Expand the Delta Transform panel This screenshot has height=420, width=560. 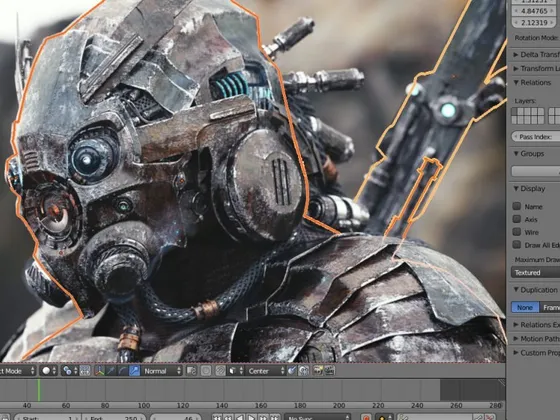536,55
